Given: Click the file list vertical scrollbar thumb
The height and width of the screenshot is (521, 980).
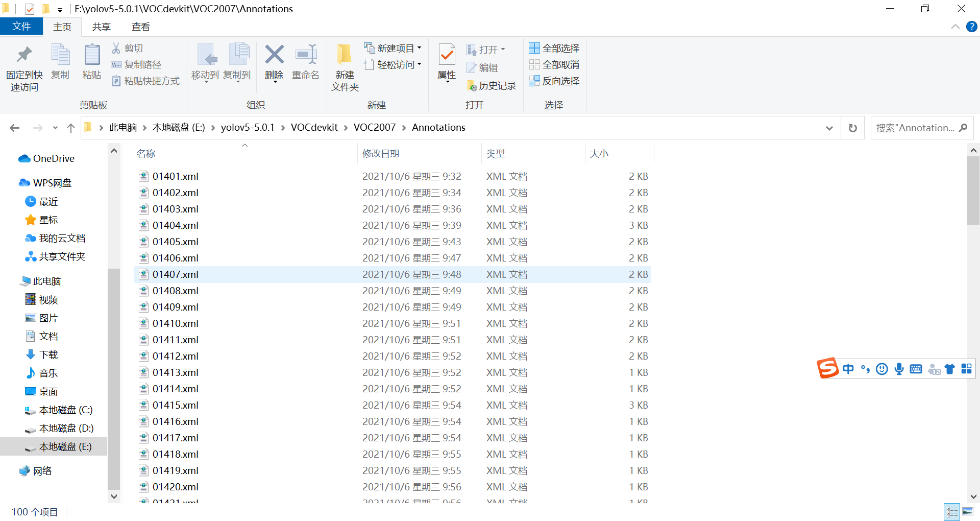Looking at the screenshot, I should coord(973,191).
